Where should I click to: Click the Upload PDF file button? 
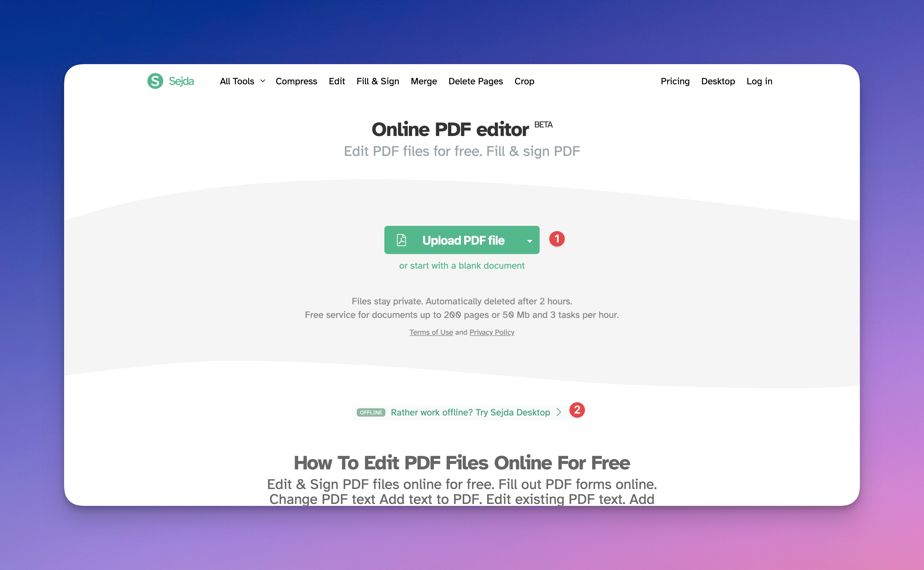coord(462,239)
